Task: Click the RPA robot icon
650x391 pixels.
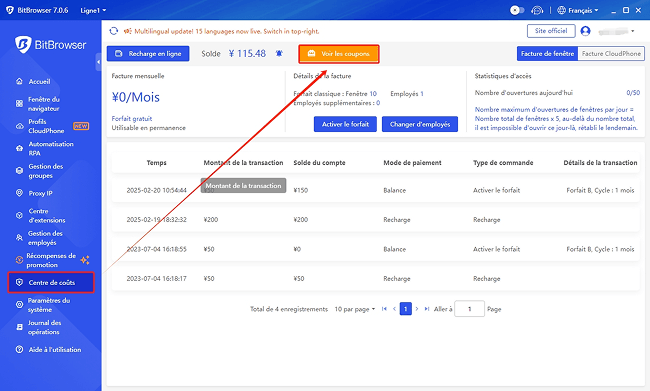Action: [19, 148]
